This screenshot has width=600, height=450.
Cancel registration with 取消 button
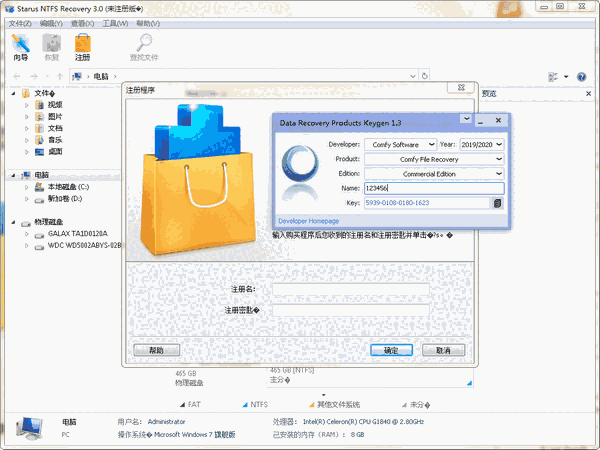point(443,350)
